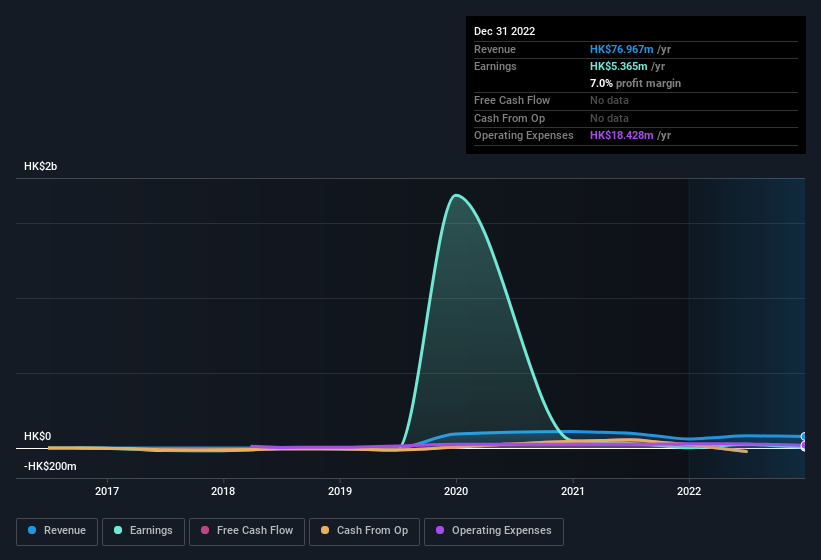Click the Dec 31 2022 tooltip date
The width and height of the screenshot is (821, 560).
(x=504, y=31)
